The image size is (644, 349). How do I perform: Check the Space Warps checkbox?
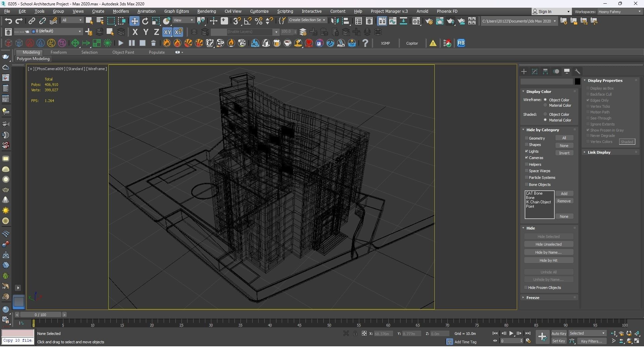click(527, 171)
